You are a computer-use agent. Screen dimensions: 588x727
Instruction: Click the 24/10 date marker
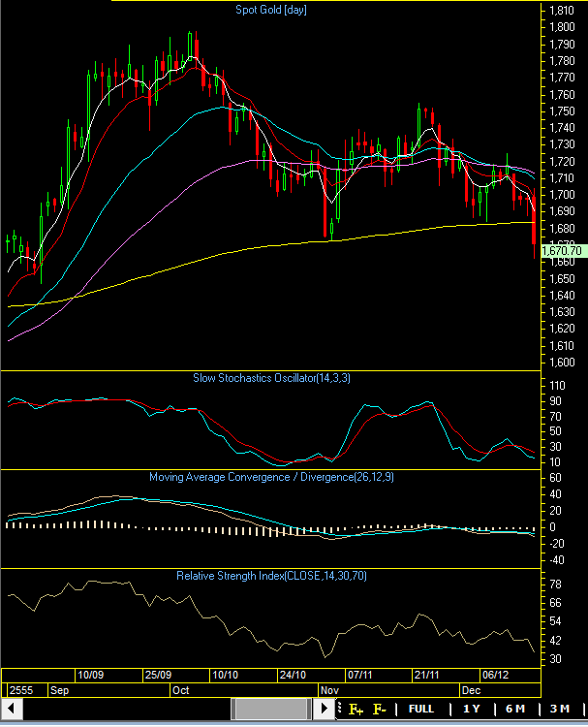(292, 675)
